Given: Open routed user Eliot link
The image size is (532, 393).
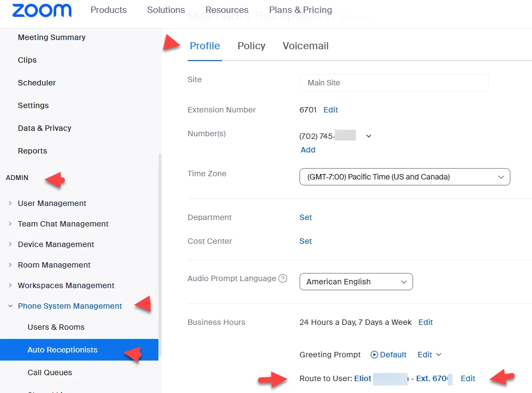Looking at the screenshot, I should click(403, 378).
